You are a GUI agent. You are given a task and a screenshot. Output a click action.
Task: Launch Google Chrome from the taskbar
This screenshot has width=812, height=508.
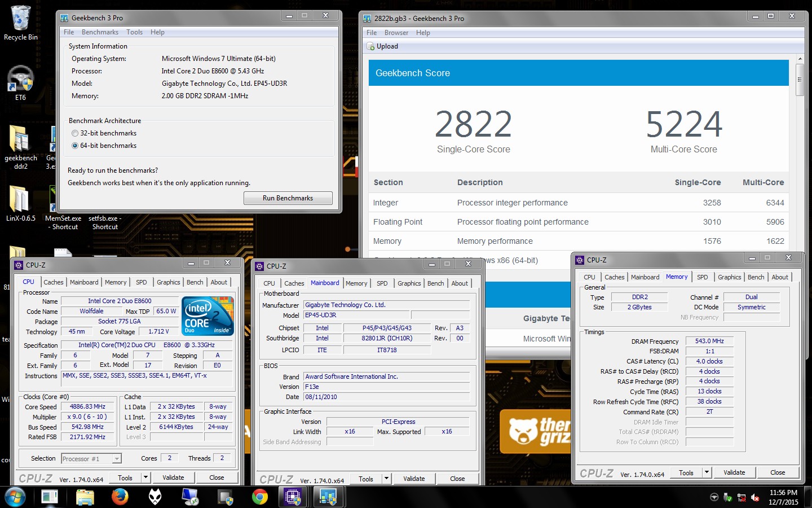(260, 497)
